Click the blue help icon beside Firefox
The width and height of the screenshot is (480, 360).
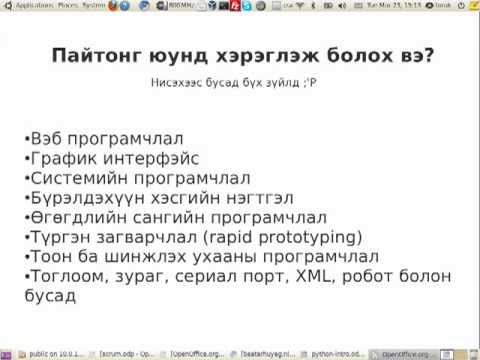125,5
